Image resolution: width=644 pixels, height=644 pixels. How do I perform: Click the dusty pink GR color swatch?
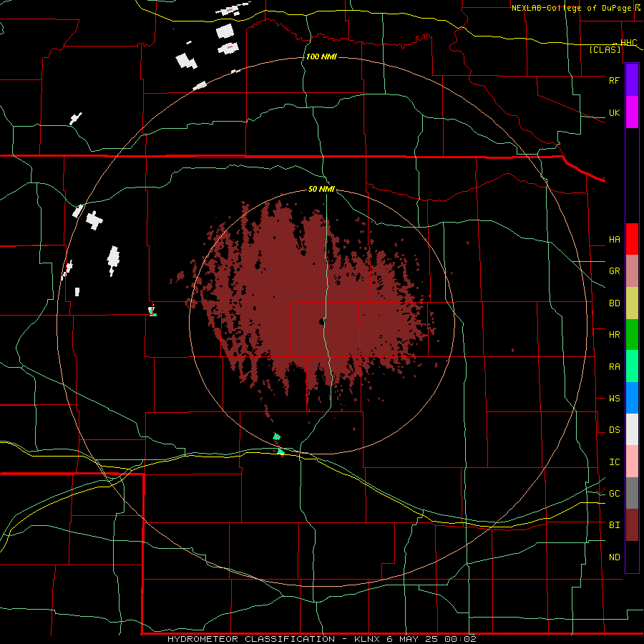[x=632, y=271]
